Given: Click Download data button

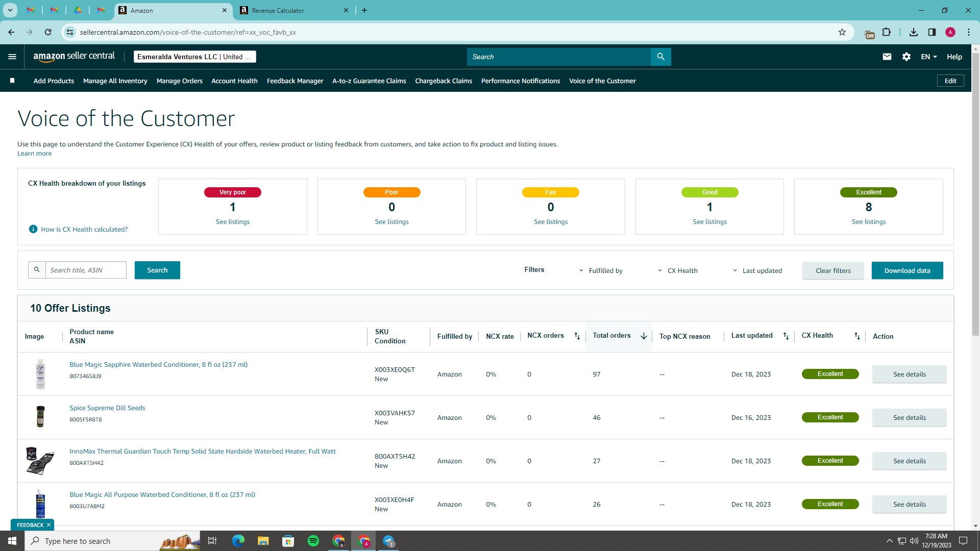Looking at the screenshot, I should click(907, 270).
